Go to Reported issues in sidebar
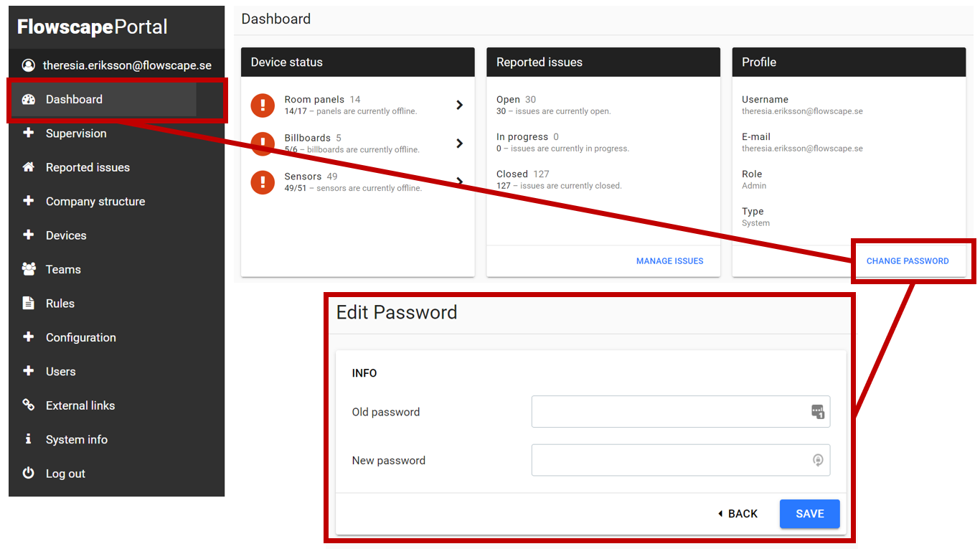Image resolution: width=980 pixels, height=554 pixels. click(116, 167)
